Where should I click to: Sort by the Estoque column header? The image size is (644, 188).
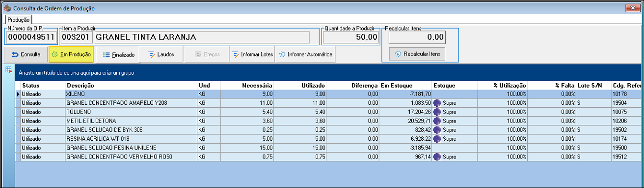point(455,85)
